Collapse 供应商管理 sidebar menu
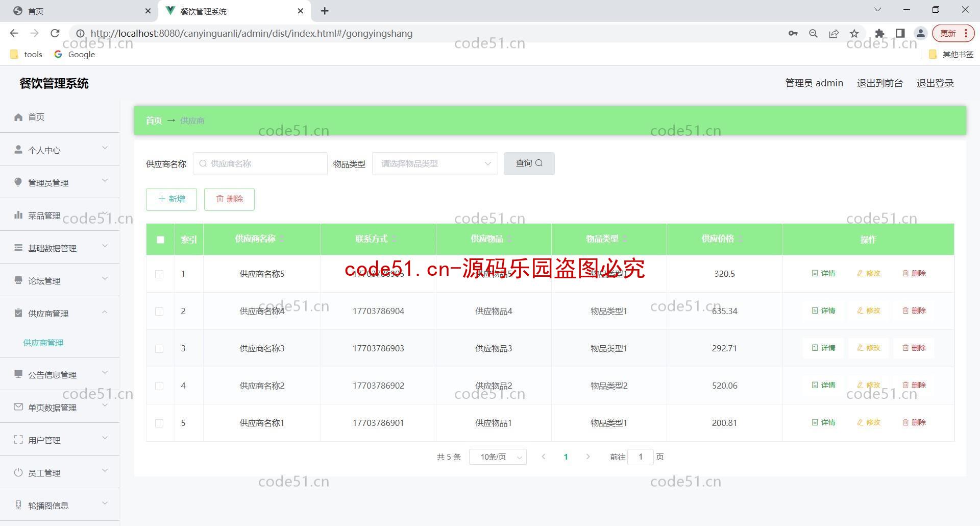The width and height of the screenshot is (980, 526). [x=60, y=313]
